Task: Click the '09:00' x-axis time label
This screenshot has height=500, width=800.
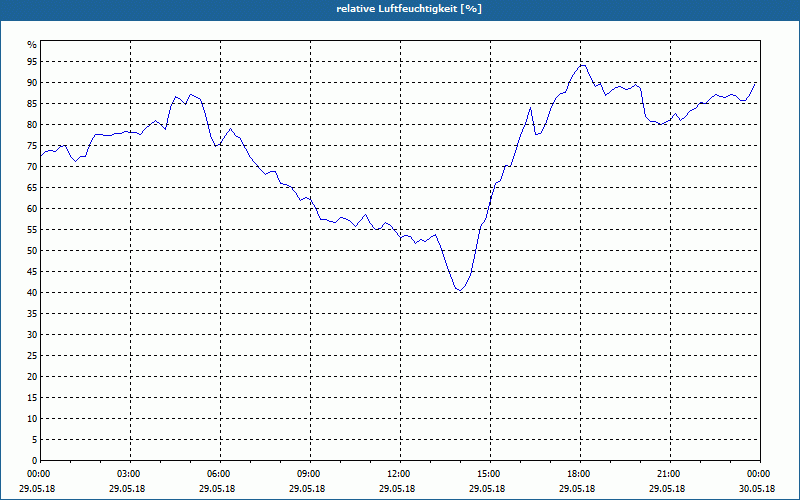Action: tap(307, 474)
